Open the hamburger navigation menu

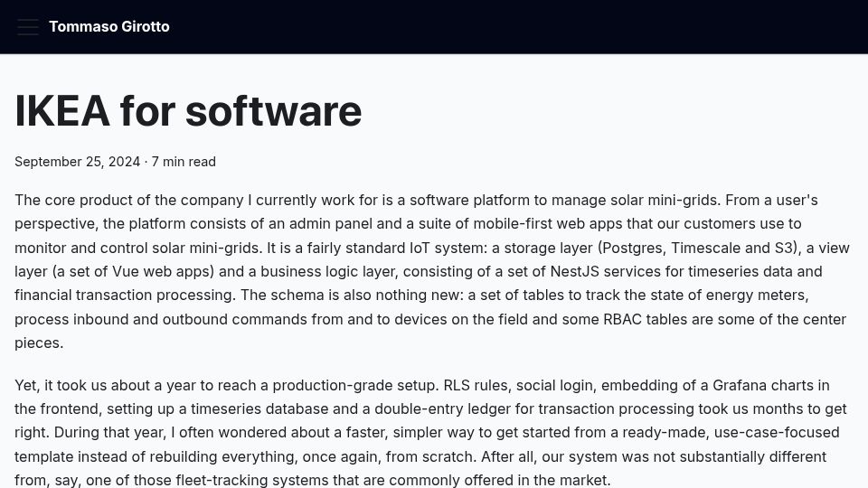28,26
